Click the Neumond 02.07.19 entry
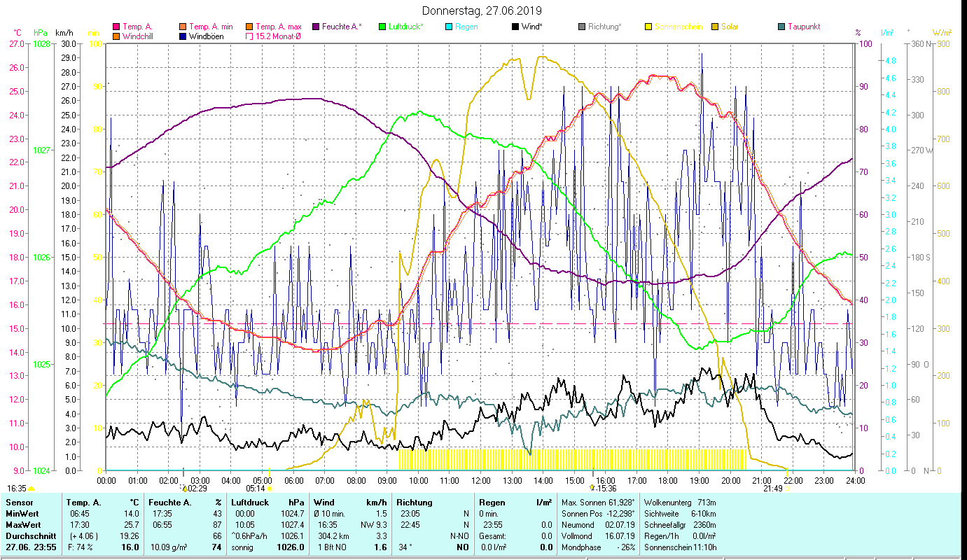The width and height of the screenshot is (967, 560). tap(598, 525)
